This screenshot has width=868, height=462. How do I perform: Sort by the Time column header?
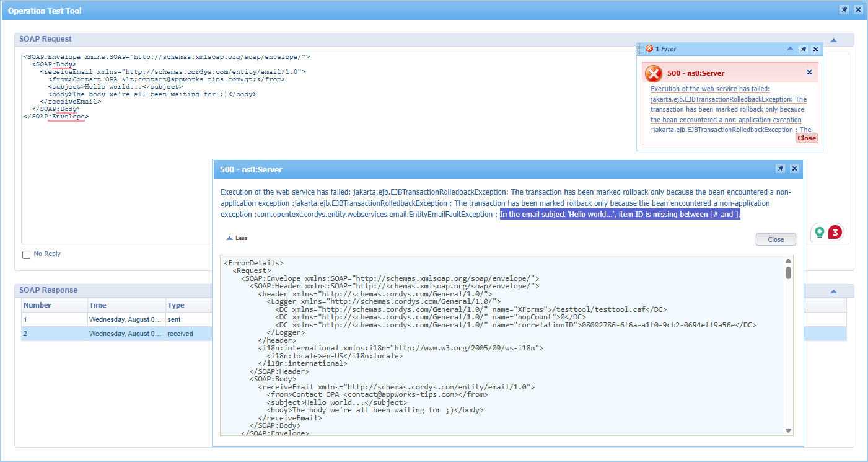coord(98,305)
